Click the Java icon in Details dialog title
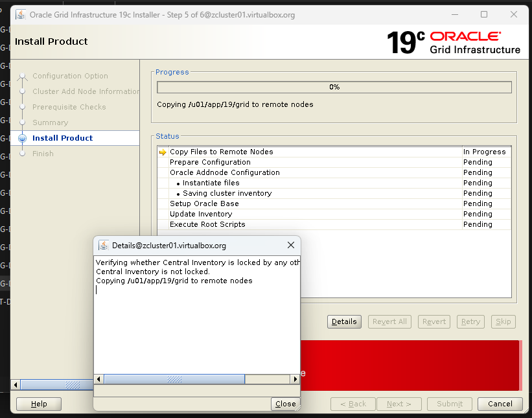 point(103,246)
